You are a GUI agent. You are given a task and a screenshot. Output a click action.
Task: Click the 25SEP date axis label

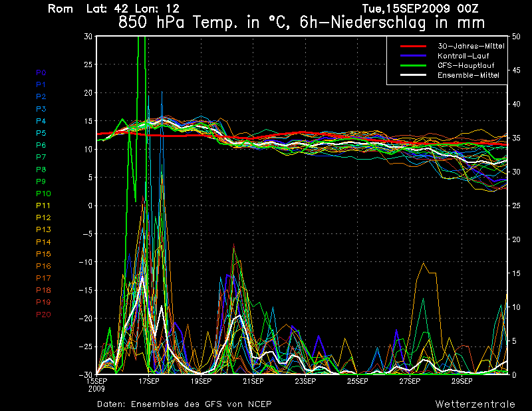(x=357, y=381)
